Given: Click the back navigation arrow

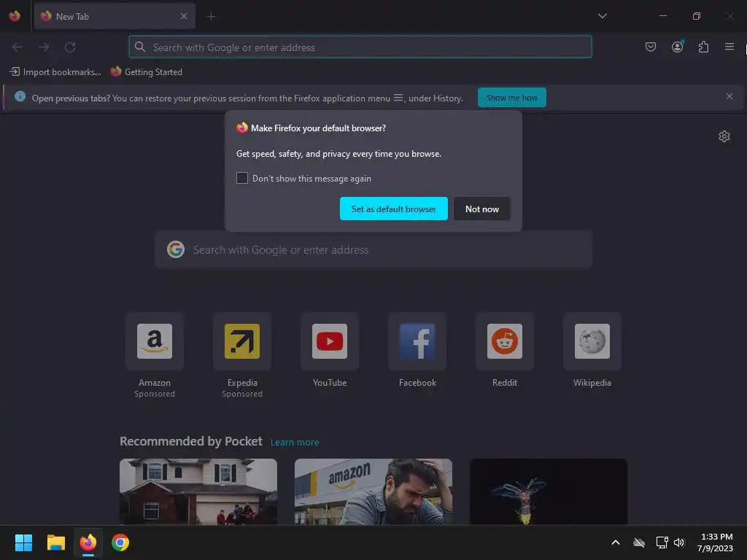Looking at the screenshot, I should click(18, 47).
